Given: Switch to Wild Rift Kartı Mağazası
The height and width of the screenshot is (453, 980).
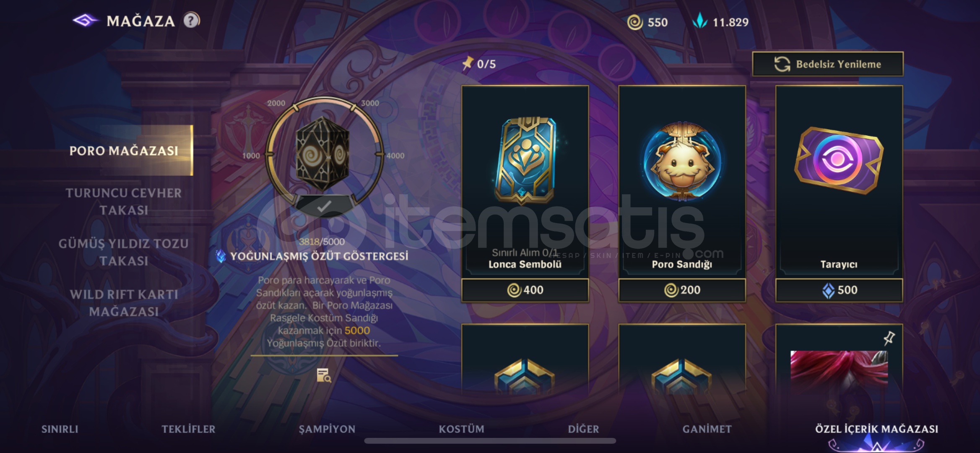Looking at the screenshot, I should click(124, 303).
